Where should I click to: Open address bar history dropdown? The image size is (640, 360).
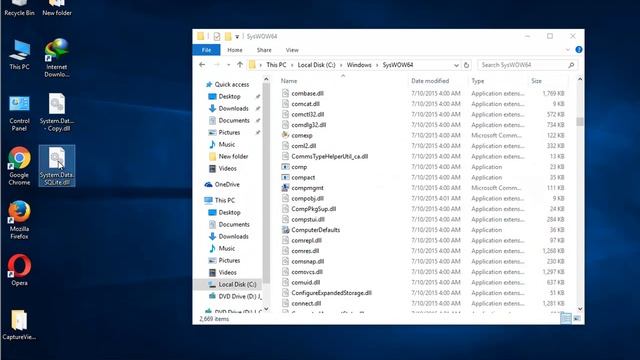(456, 65)
